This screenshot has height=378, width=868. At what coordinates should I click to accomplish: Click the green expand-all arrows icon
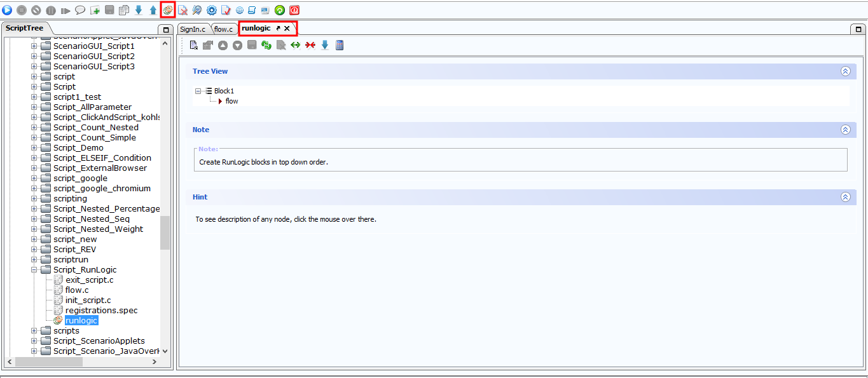[296, 45]
